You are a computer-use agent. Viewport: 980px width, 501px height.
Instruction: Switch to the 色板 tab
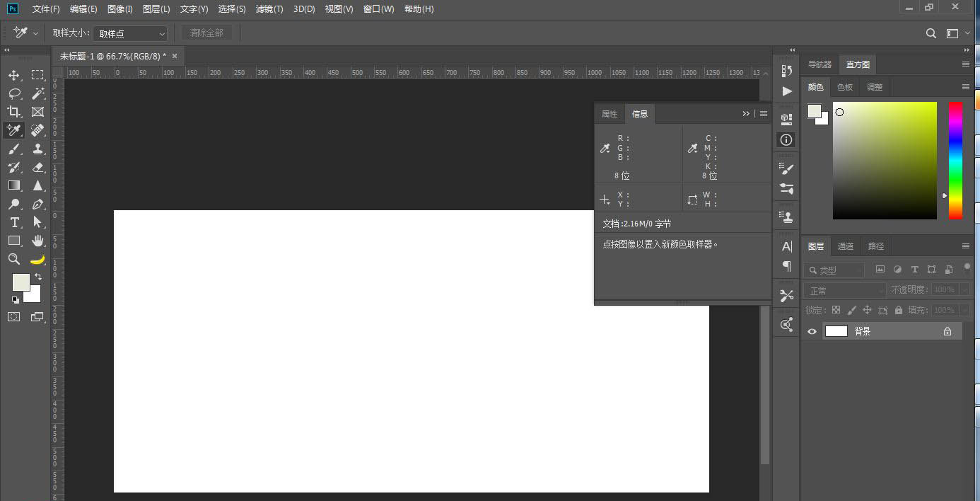tap(845, 87)
